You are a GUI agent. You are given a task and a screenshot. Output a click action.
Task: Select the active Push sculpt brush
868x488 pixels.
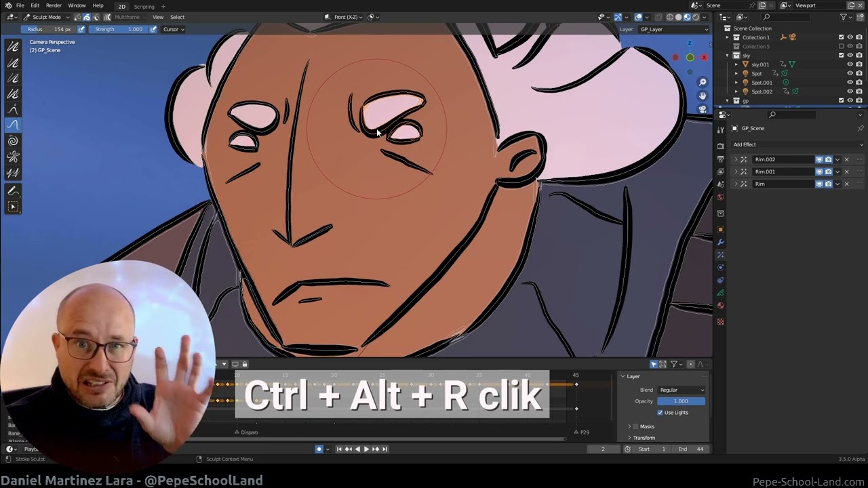click(13, 125)
